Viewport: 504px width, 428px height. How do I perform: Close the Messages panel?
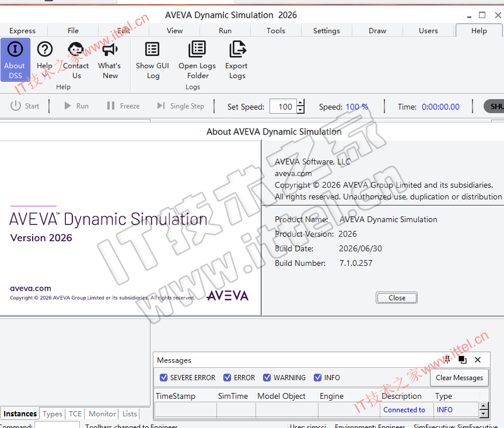click(x=478, y=360)
